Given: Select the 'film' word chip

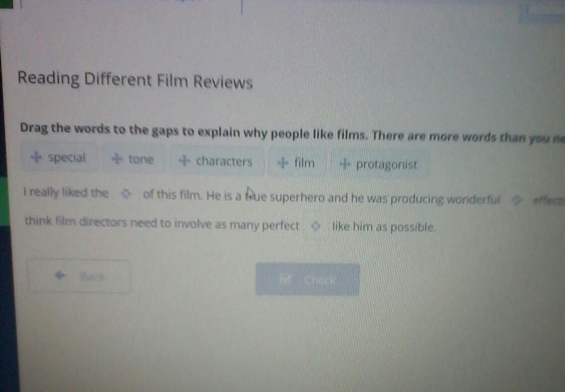Looking at the screenshot, I should pos(297,163).
